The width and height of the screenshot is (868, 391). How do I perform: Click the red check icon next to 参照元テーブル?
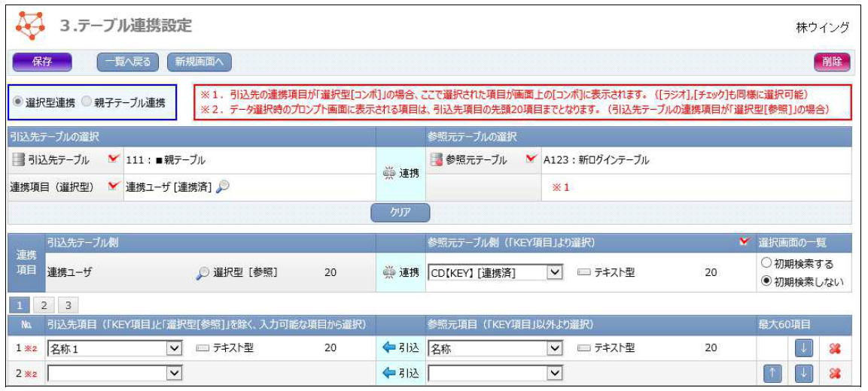tap(531, 159)
